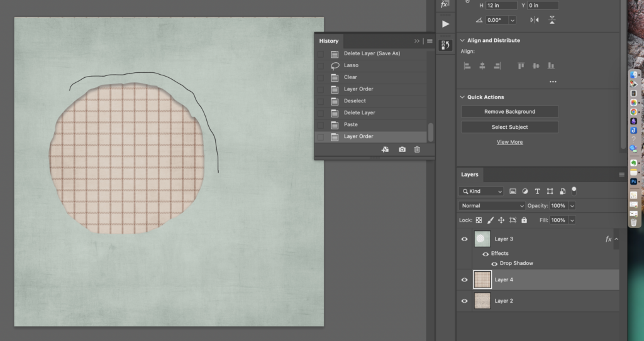Open the Kind filter dropdown

tap(481, 191)
